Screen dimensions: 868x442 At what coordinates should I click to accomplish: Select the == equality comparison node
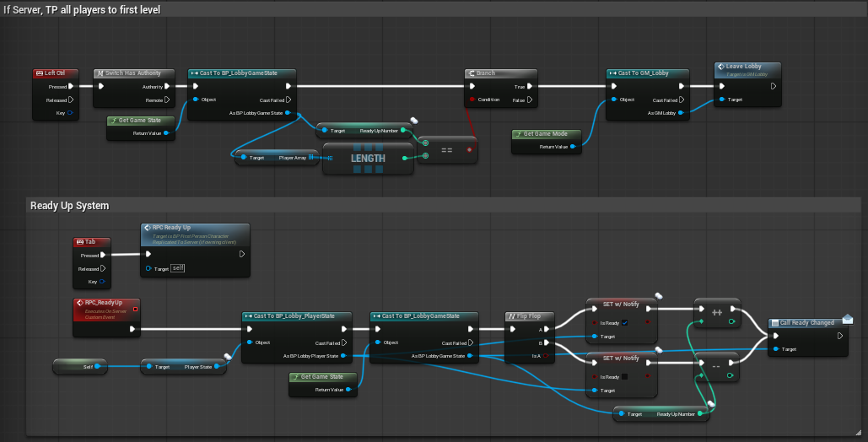[447, 149]
